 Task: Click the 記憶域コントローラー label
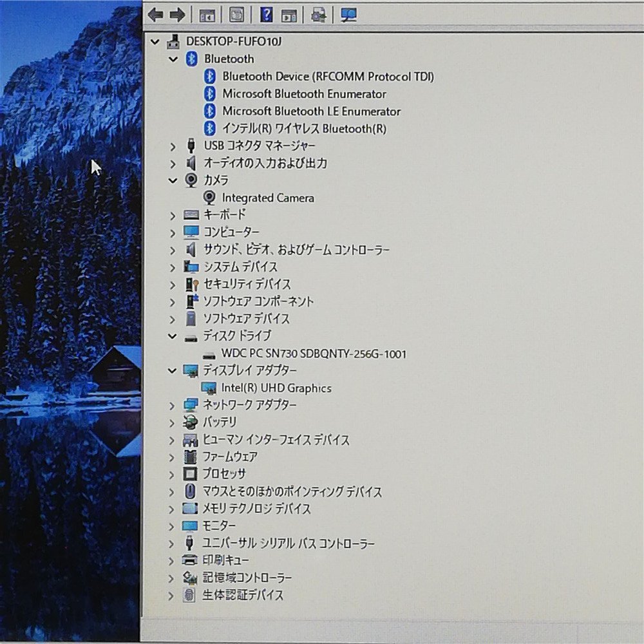247,578
